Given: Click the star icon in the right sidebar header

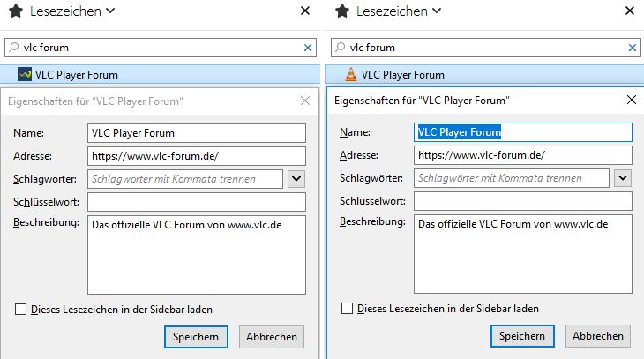Looking at the screenshot, I should [341, 11].
